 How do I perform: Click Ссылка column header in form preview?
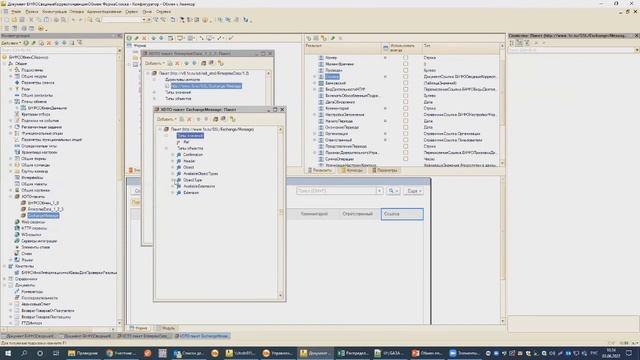tap(402, 214)
